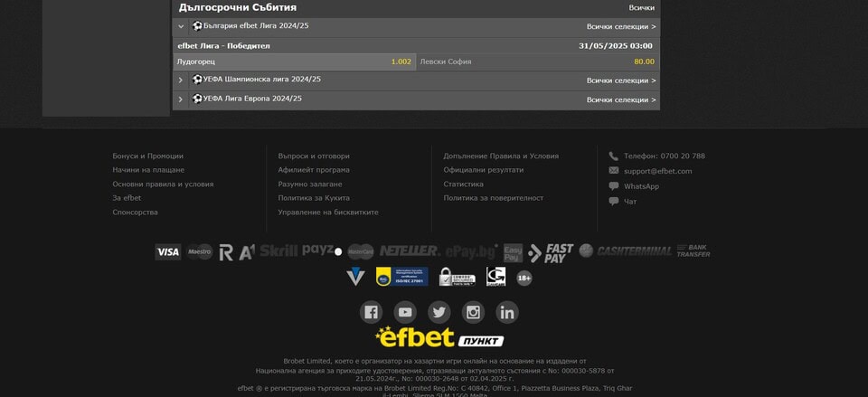This screenshot has height=397, width=868.
Task: Select Лудогорец at odds 1.002
Action: point(294,62)
